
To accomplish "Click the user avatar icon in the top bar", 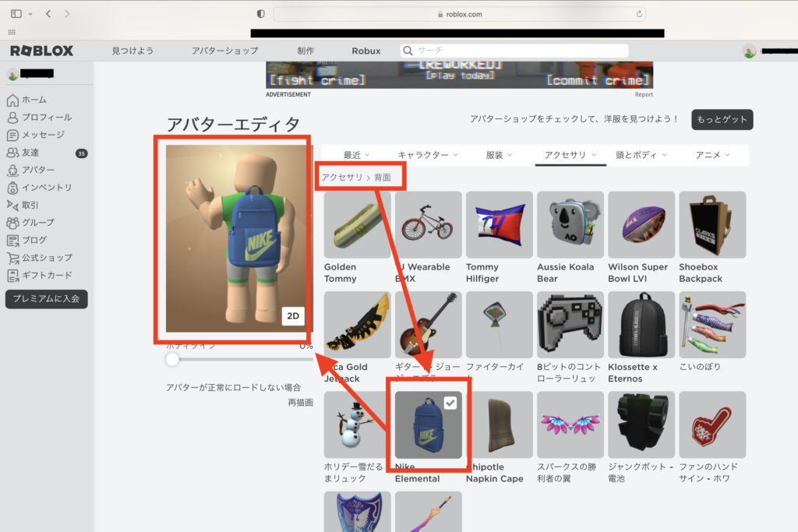I will click(749, 51).
